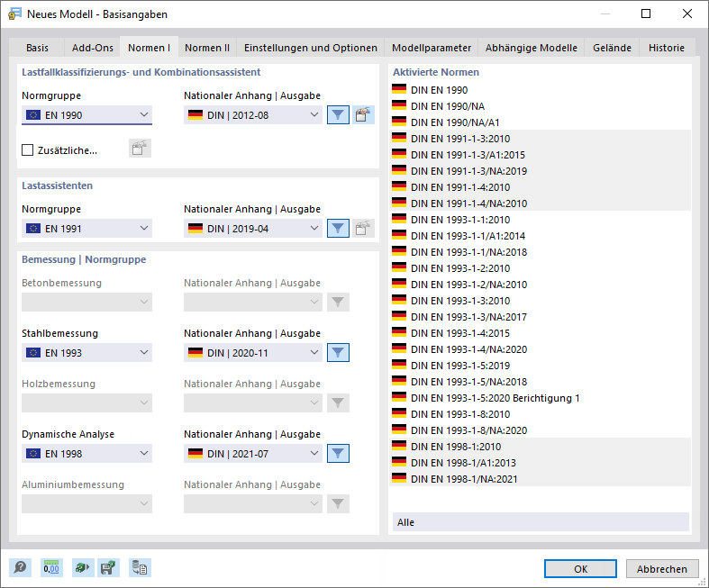Click disabled filter icon in Betonbemessung row
The image size is (709, 588).
(x=338, y=302)
